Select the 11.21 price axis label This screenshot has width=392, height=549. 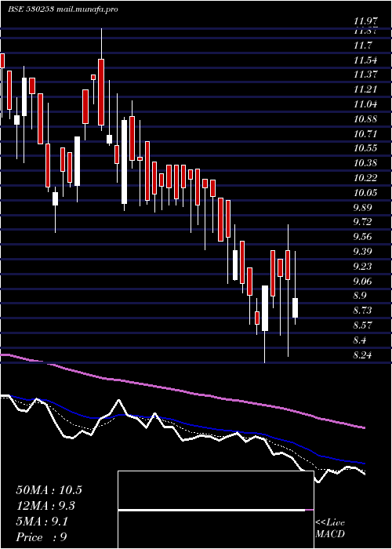coord(365,89)
